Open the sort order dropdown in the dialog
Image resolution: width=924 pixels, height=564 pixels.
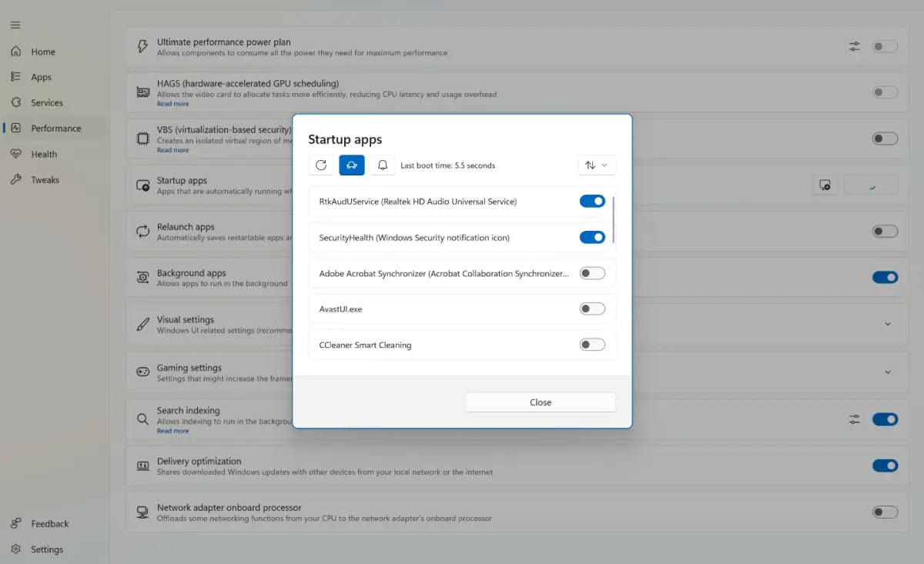[597, 165]
